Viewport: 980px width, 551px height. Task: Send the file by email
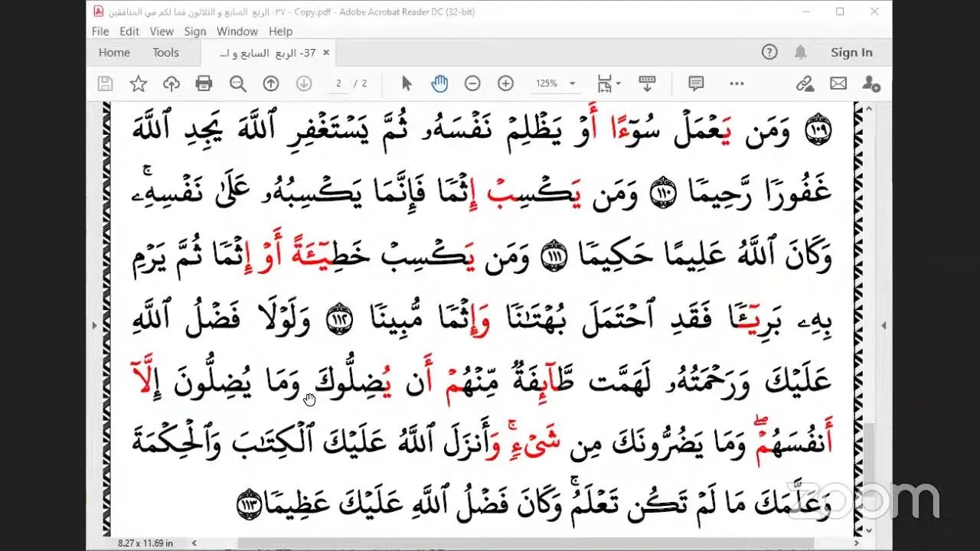838,83
